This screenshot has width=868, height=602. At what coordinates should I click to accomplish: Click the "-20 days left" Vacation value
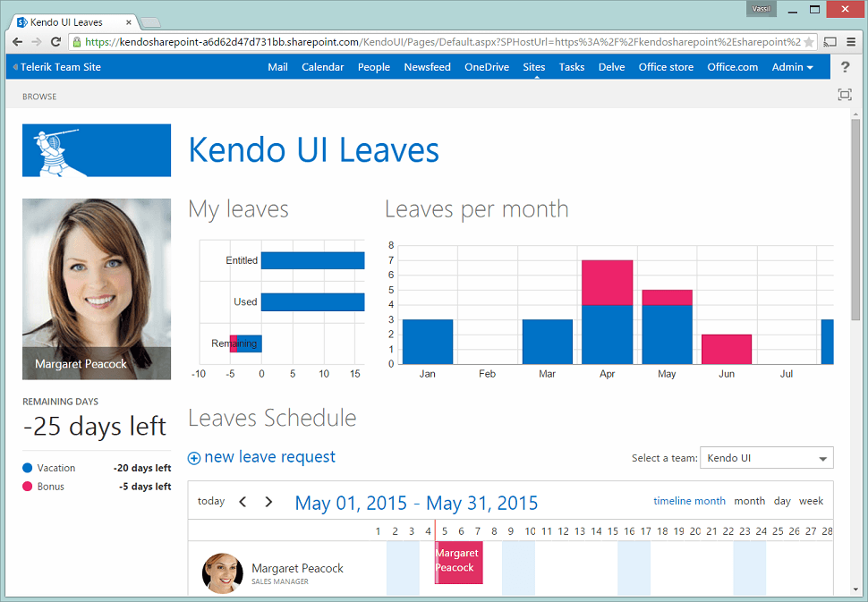point(142,468)
